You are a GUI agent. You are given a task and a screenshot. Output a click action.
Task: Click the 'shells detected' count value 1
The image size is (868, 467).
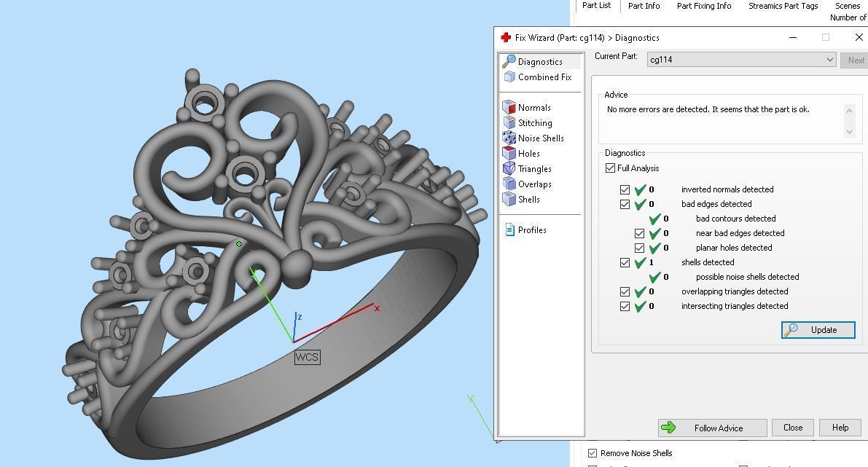[652, 262]
